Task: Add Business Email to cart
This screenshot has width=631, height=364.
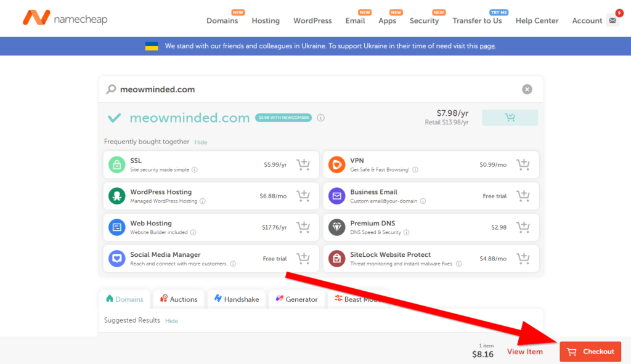Action: coord(523,196)
